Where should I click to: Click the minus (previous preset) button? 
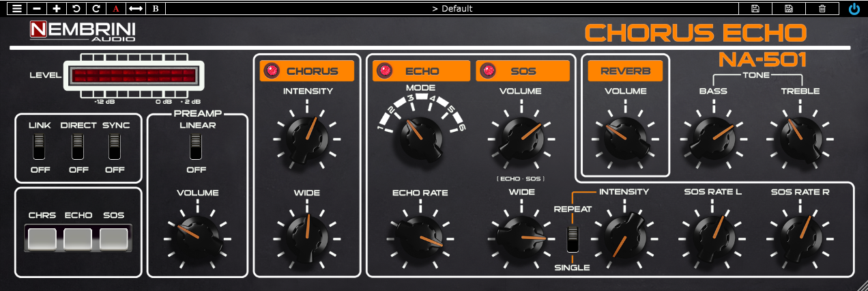point(37,9)
